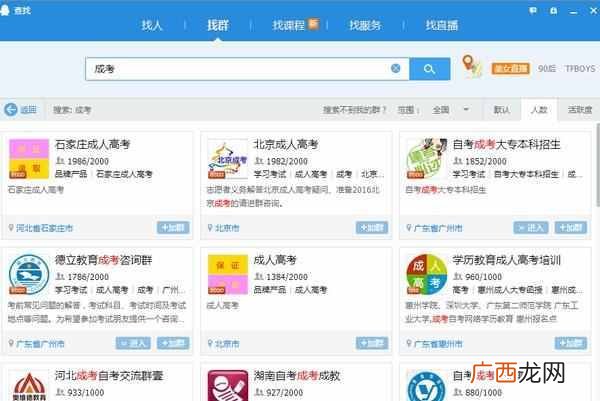Open the 河北成考自考交流群 avatar
The width and height of the screenshot is (600, 401).
pyautogui.click(x=29, y=385)
